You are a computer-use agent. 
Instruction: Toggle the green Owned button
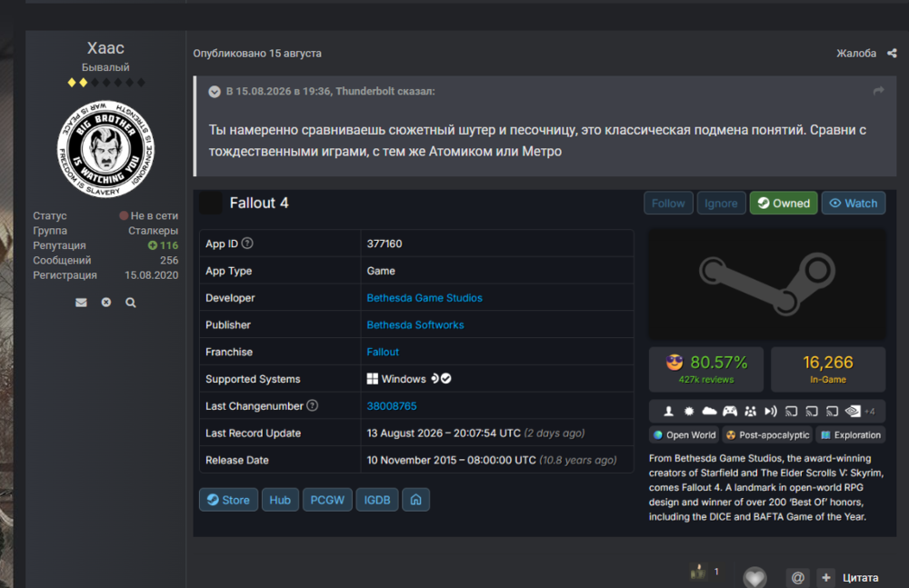pyautogui.click(x=784, y=203)
